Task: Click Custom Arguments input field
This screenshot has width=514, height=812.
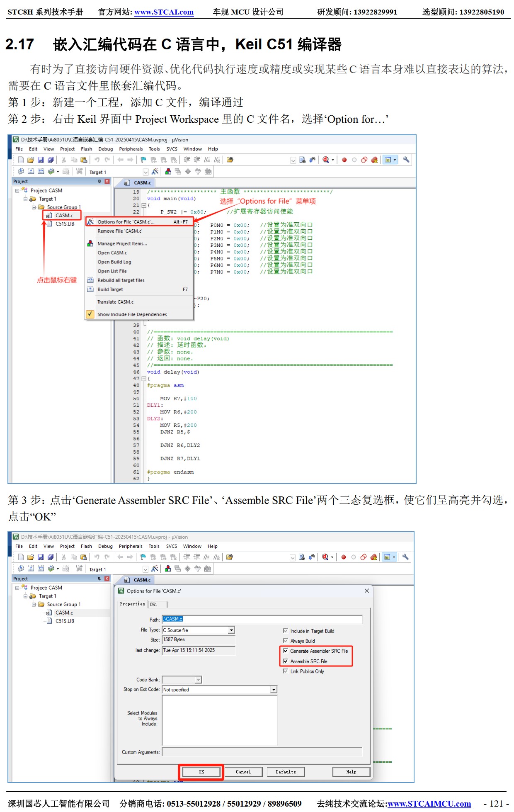Action: [262, 752]
